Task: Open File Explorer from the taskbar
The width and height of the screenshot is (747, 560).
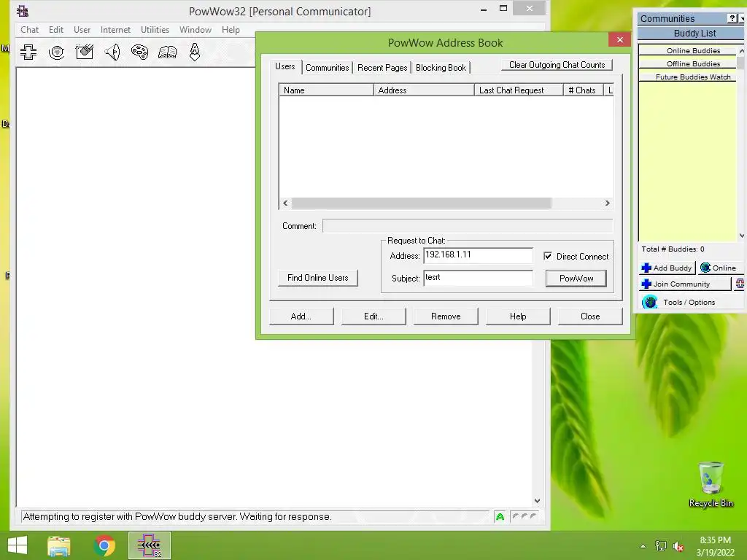Action: 58,545
